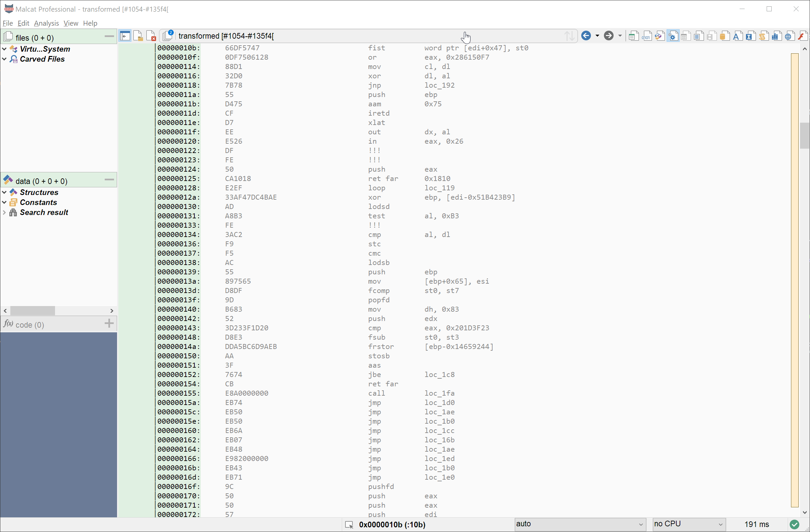This screenshot has width=810, height=532.
Task: Expand the Constants node in data panel
Action: pyautogui.click(x=5, y=202)
